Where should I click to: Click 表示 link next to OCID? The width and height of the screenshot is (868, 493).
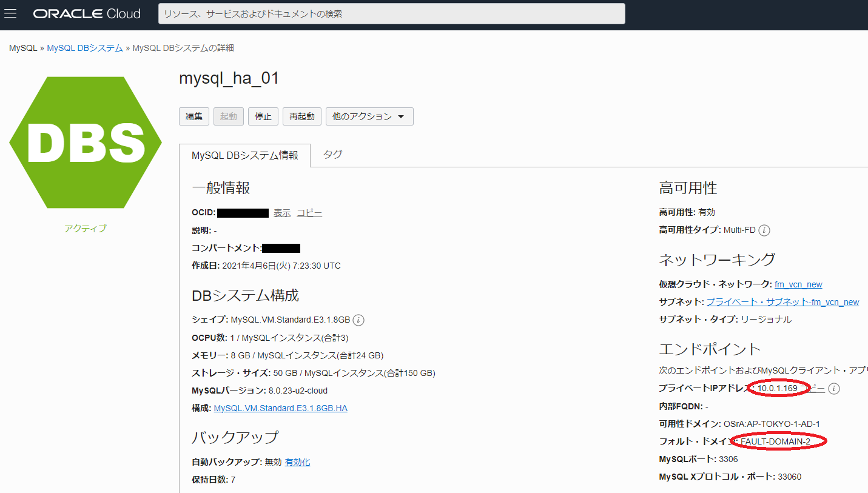(x=282, y=213)
